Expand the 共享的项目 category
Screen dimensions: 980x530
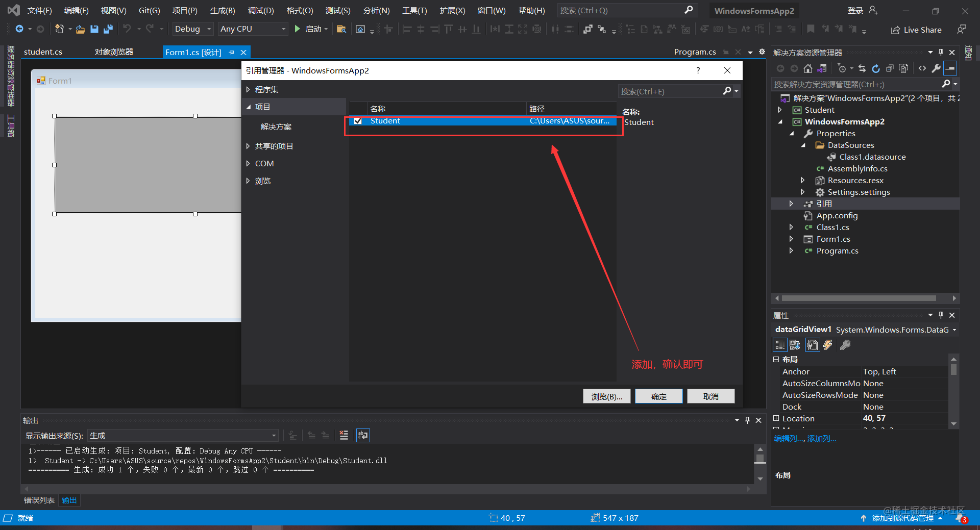point(248,146)
